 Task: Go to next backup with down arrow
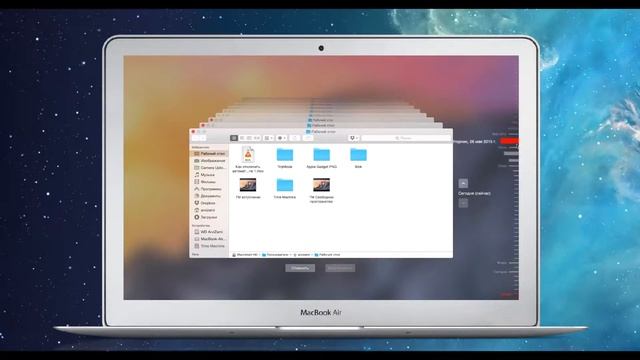click(x=463, y=203)
